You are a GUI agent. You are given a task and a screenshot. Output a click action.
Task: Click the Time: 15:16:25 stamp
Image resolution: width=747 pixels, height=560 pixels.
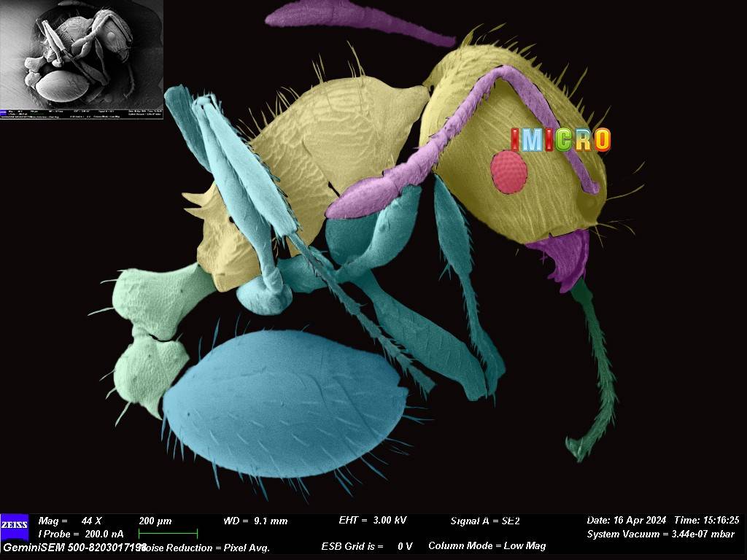pyautogui.click(x=707, y=521)
